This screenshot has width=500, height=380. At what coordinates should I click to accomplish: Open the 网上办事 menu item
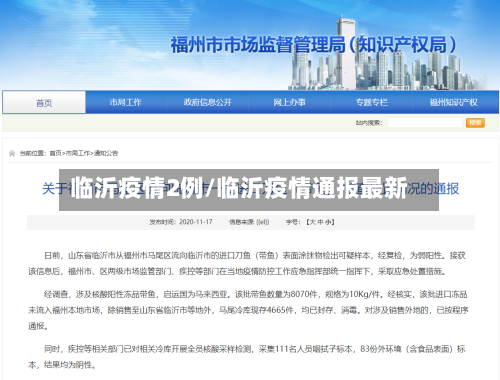click(289, 102)
